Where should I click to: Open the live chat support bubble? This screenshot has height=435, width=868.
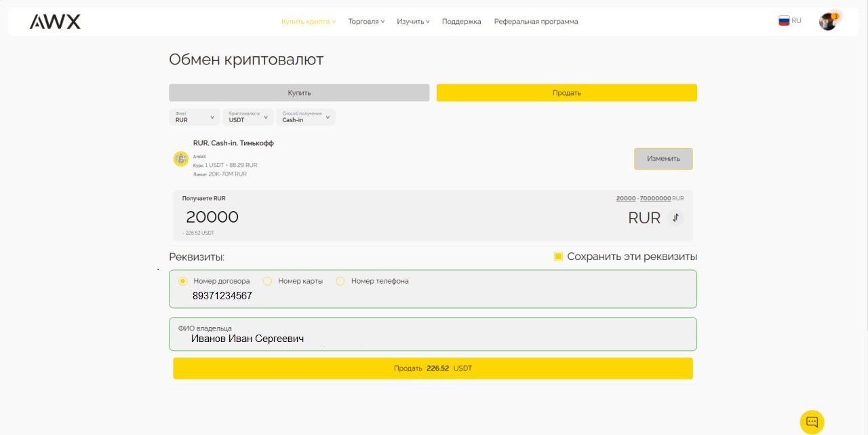click(x=812, y=421)
